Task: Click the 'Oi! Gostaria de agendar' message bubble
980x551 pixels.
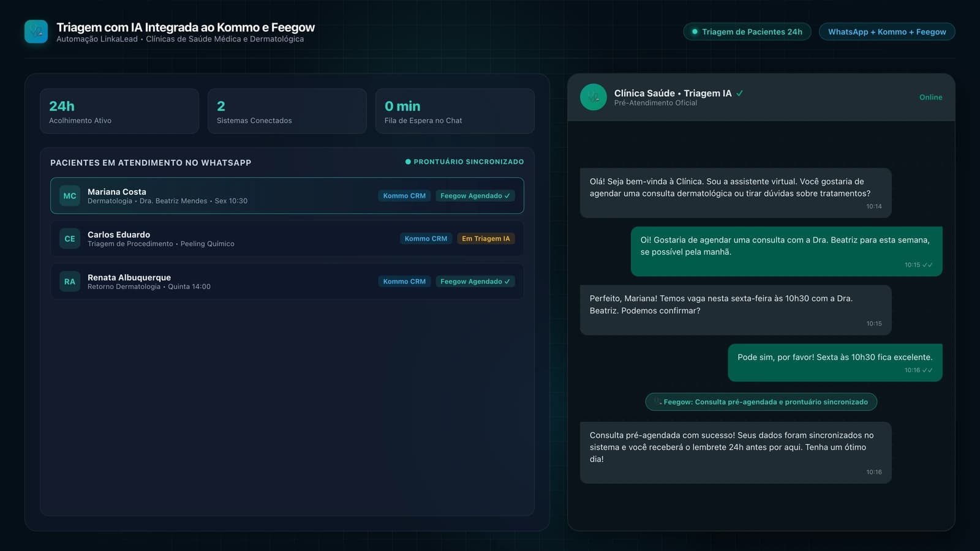Action: tap(786, 252)
